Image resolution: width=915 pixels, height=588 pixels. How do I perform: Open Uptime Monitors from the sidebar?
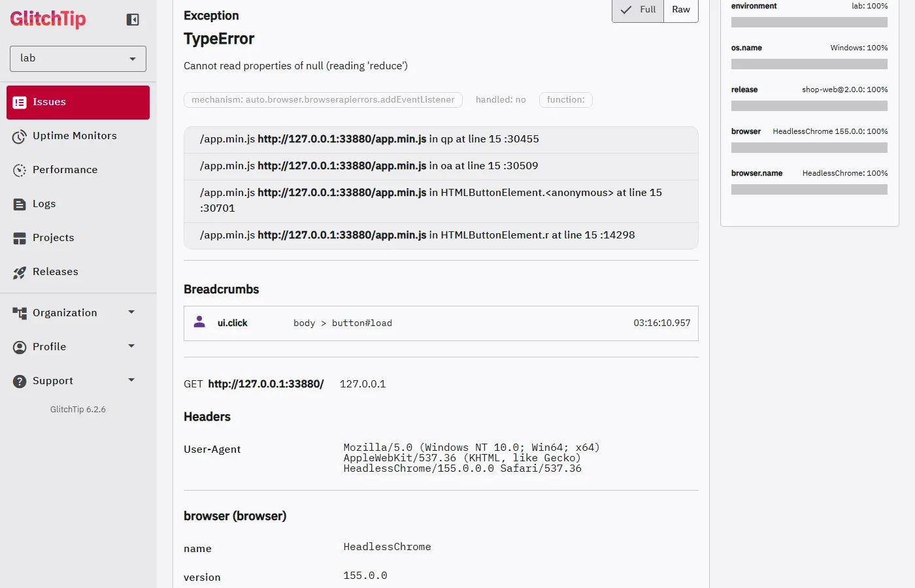[x=78, y=136]
